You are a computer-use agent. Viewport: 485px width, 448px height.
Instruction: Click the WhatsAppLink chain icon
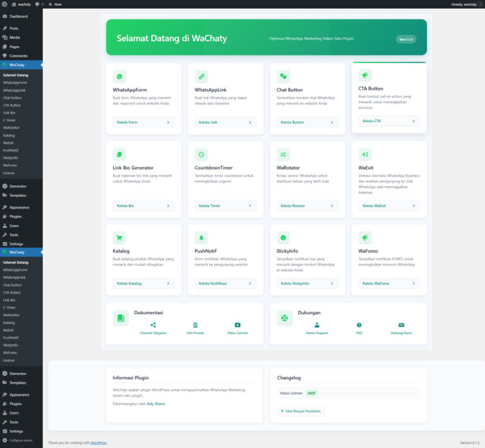[x=201, y=76]
